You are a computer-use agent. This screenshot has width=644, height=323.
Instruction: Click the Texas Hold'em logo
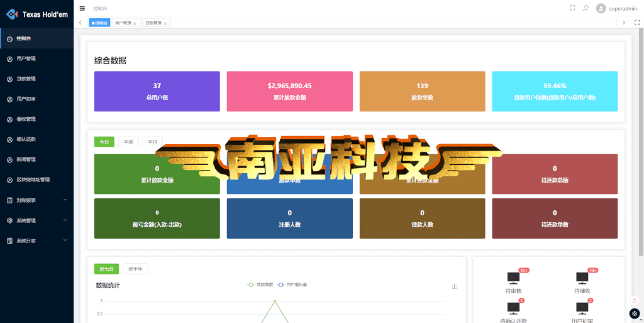[x=36, y=14]
